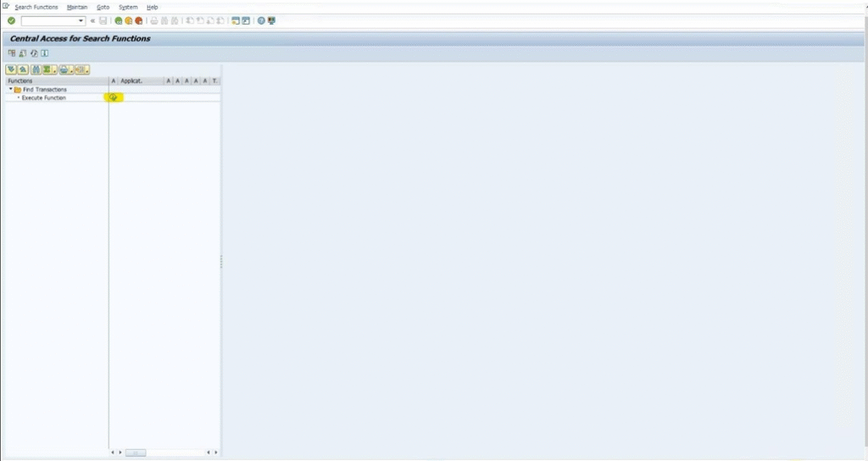Click inside the transaction command input field
The width and height of the screenshot is (868, 461).
49,20
